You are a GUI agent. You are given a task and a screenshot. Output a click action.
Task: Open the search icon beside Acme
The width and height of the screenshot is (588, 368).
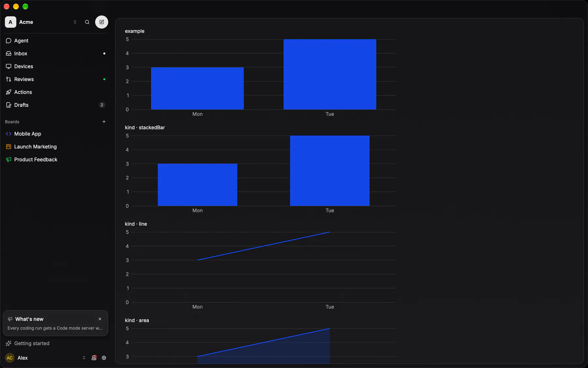[87, 22]
